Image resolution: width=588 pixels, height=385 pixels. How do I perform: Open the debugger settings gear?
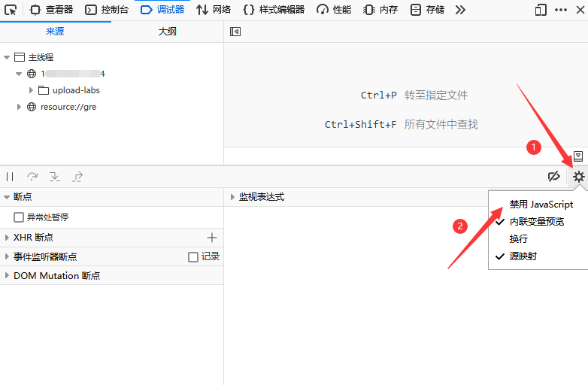pyautogui.click(x=578, y=177)
